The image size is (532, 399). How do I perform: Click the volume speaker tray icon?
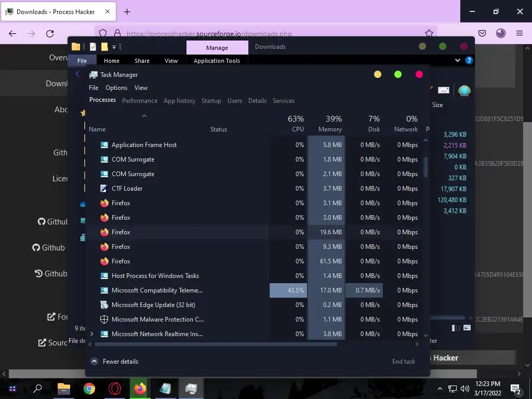(465, 389)
